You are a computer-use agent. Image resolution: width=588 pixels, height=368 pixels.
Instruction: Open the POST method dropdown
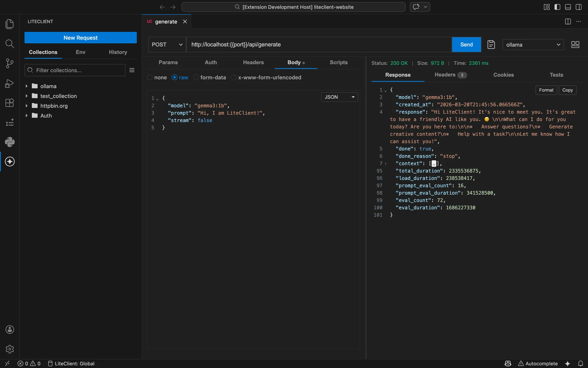coord(167,44)
